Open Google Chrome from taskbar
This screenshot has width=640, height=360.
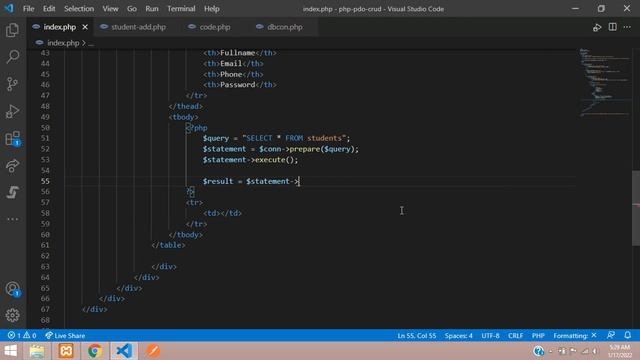coord(95,351)
